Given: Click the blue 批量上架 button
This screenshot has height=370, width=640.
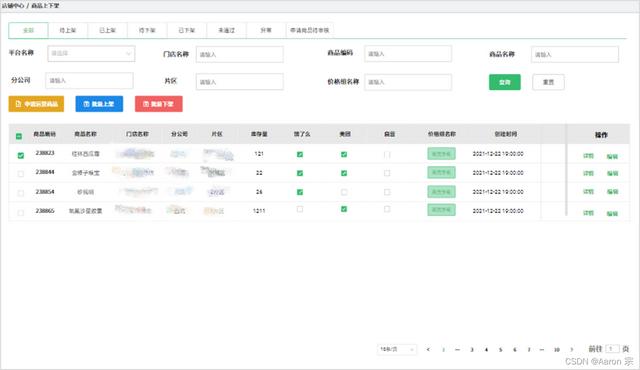Looking at the screenshot, I should coord(99,104).
